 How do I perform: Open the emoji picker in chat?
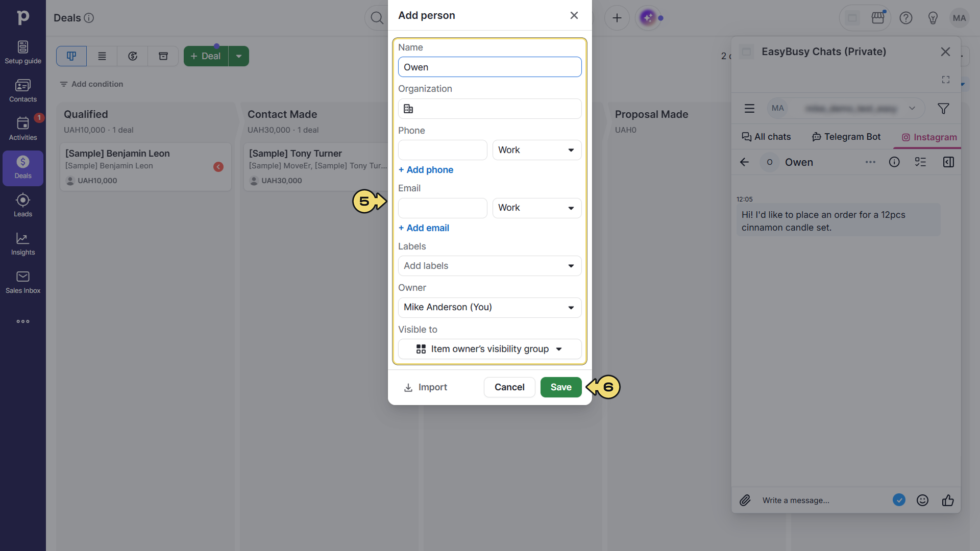[922, 500]
